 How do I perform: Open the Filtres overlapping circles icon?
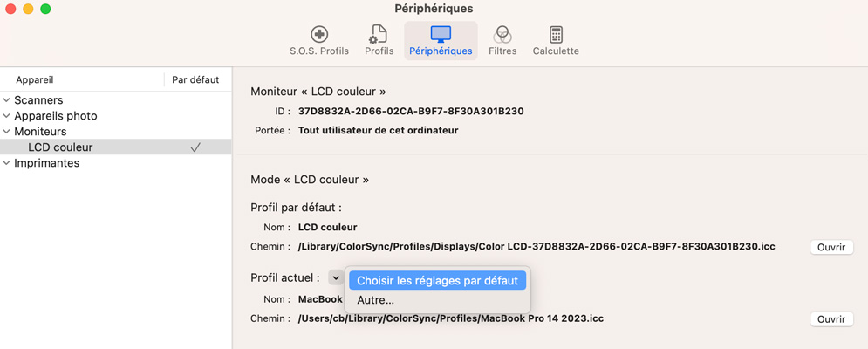click(x=502, y=35)
